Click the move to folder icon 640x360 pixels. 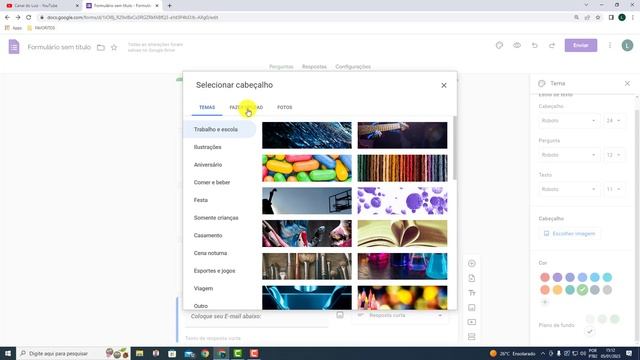tap(101, 48)
